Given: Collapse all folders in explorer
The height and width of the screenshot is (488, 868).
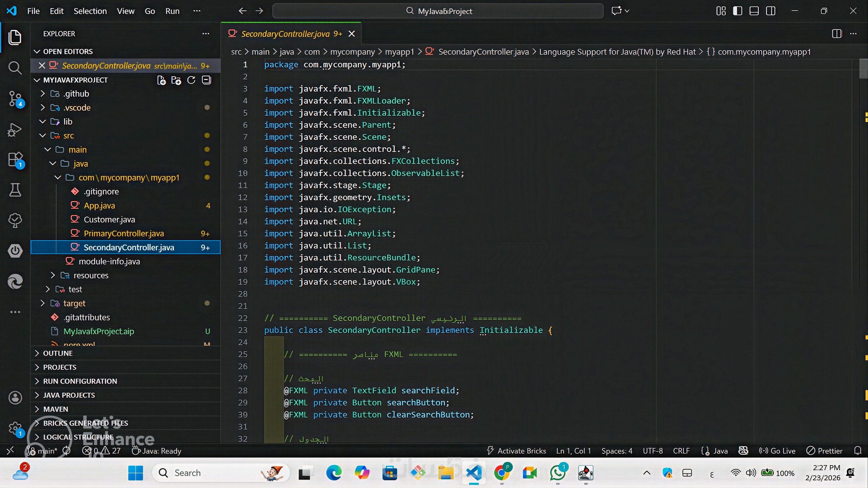Looking at the screenshot, I should tap(206, 80).
